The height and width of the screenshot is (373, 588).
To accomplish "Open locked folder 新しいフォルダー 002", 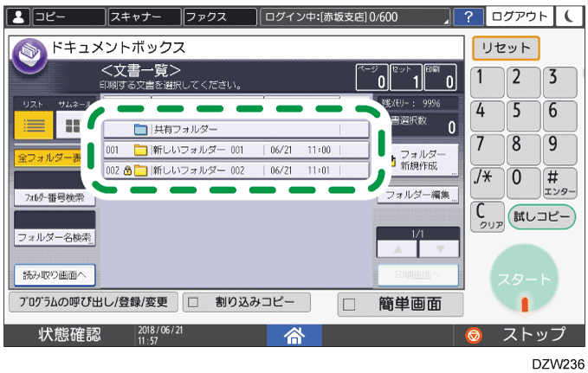I will (x=236, y=170).
